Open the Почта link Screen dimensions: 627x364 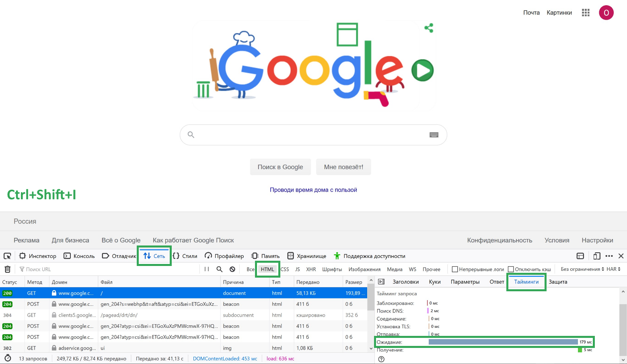tap(531, 12)
